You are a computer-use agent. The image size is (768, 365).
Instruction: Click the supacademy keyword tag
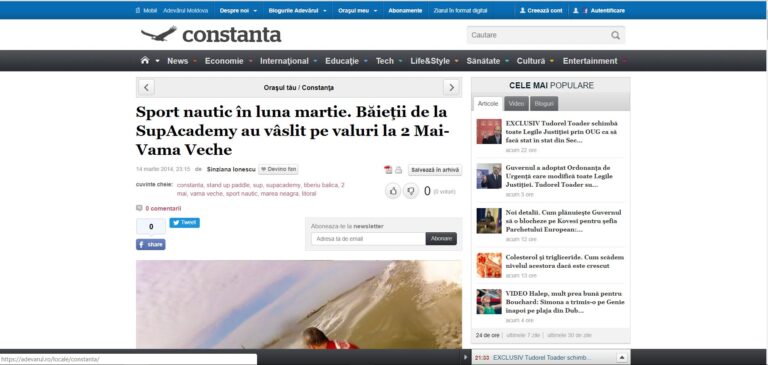(x=283, y=185)
